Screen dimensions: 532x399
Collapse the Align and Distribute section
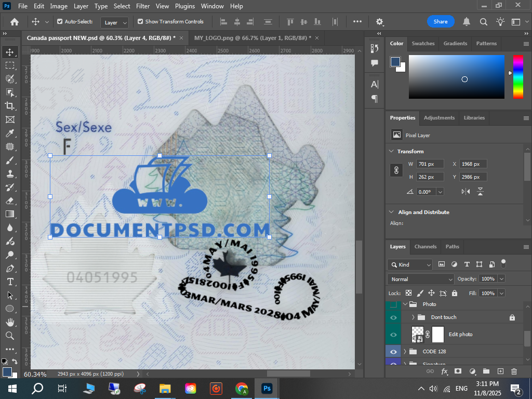pos(391,212)
